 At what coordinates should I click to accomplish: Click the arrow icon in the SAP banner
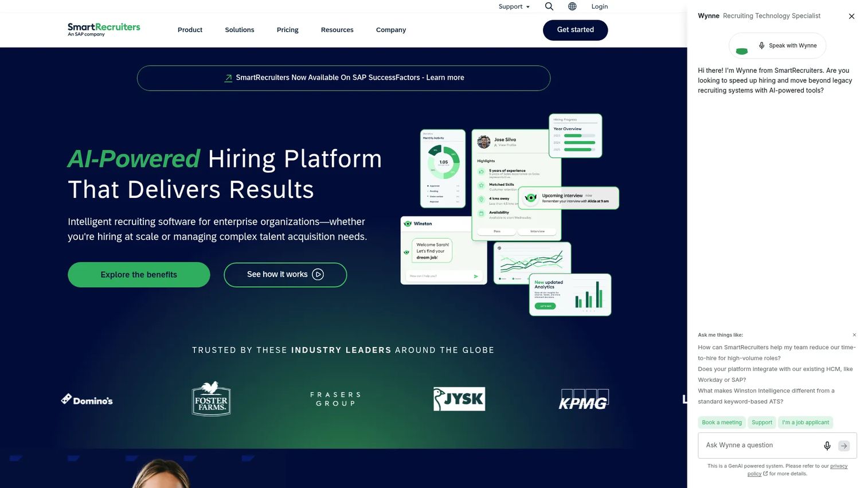click(228, 78)
